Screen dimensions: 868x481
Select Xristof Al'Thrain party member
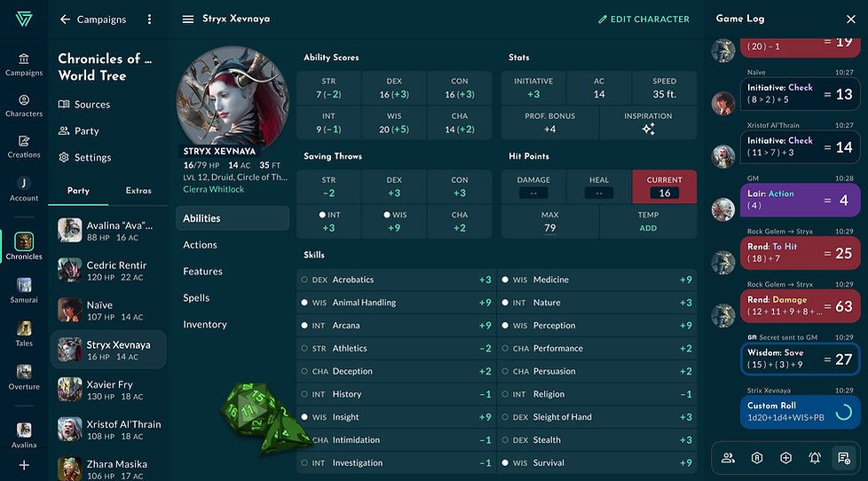(x=108, y=429)
